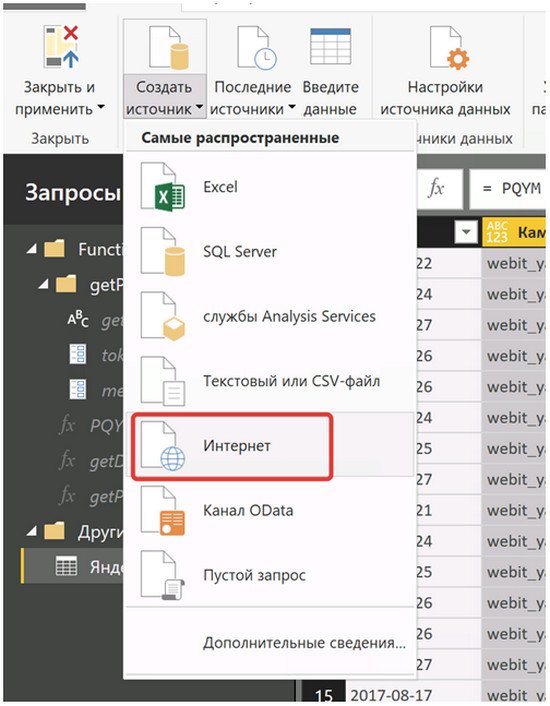Click the formula bar input field
Screen dimensions: 550x706
508,189
